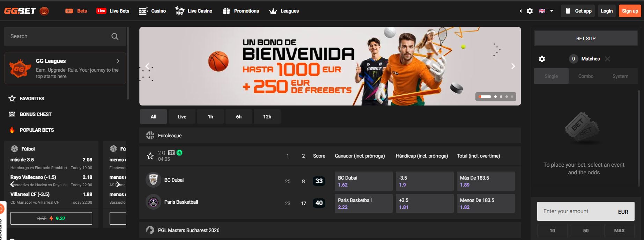Open the GGBET logo home link

coord(20,11)
